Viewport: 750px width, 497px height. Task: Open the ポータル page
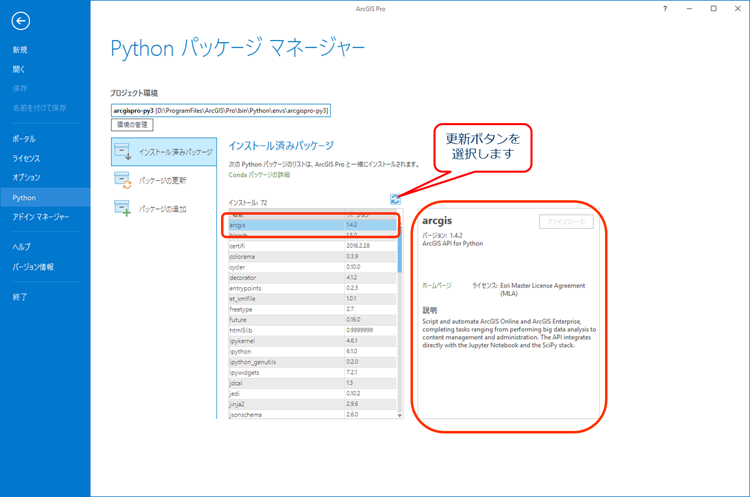pos(24,139)
